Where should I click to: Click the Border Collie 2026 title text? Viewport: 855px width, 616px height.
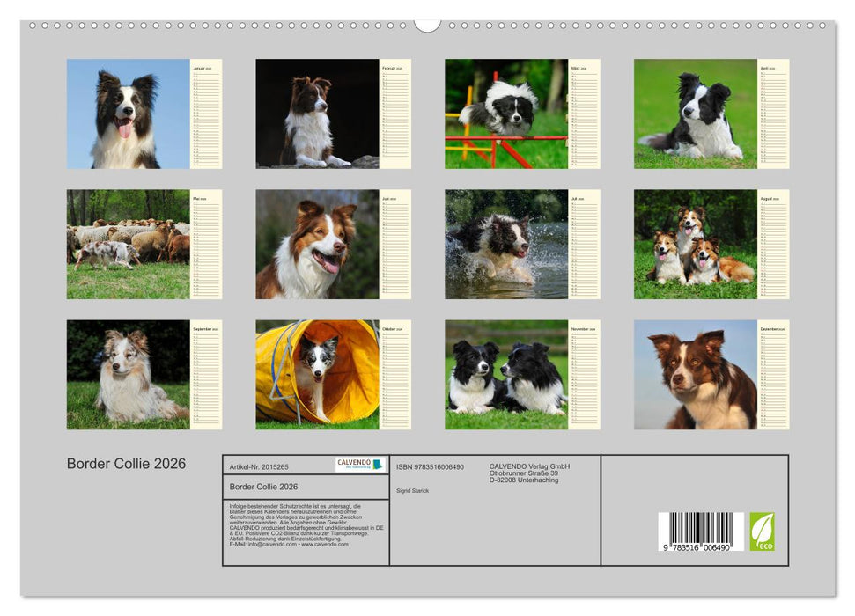click(125, 461)
